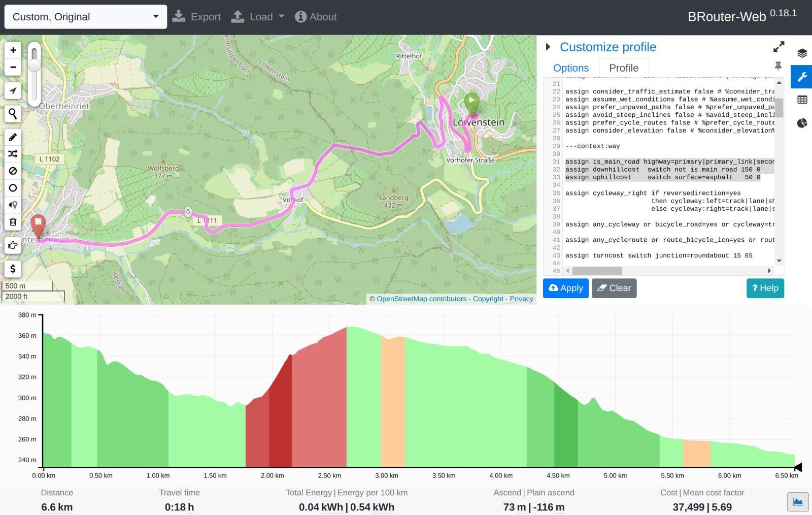Open the Privacy link
The image size is (812, 515).
coord(521,299)
